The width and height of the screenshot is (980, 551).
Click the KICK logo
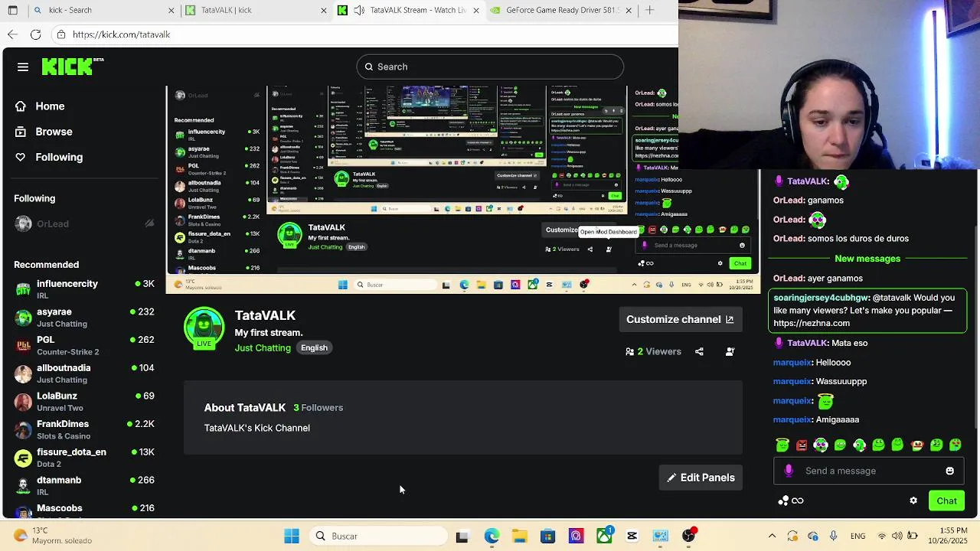72,67
